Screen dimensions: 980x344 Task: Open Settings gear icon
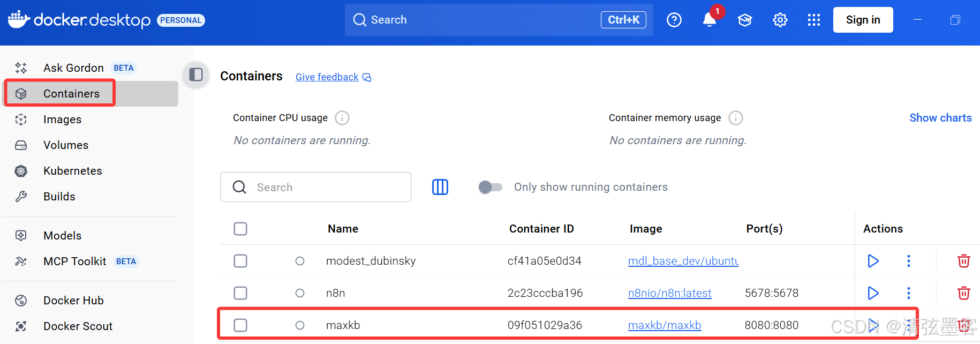(x=780, y=20)
